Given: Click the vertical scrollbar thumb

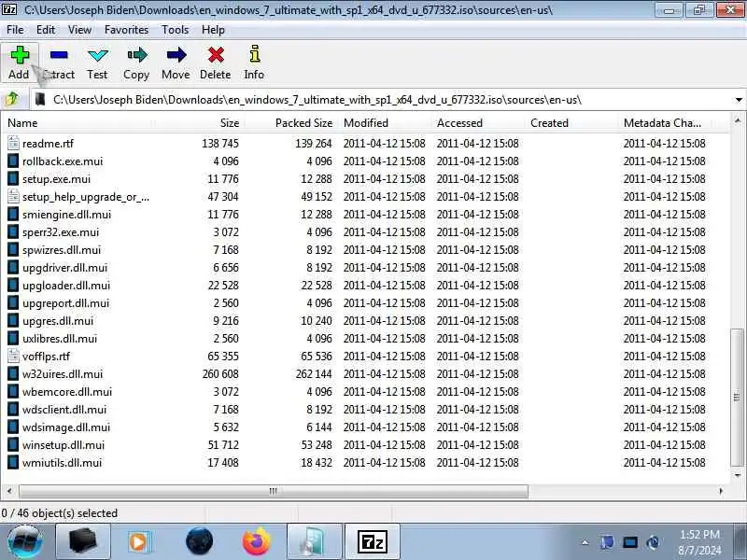Looking at the screenshot, I should [738, 398].
